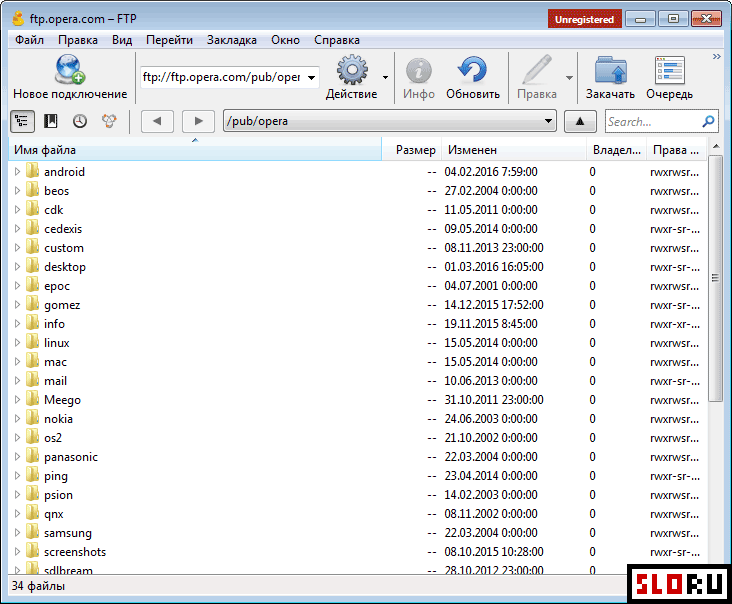The image size is (732, 604).
Task: Go forward to the next folder
Action: coord(198,121)
